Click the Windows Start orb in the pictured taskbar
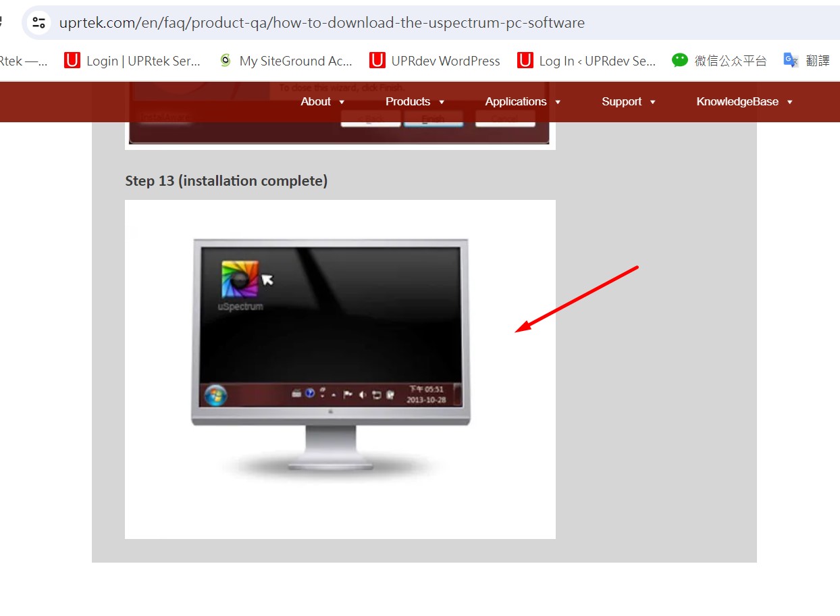This screenshot has height=616, width=840. pyautogui.click(x=216, y=394)
